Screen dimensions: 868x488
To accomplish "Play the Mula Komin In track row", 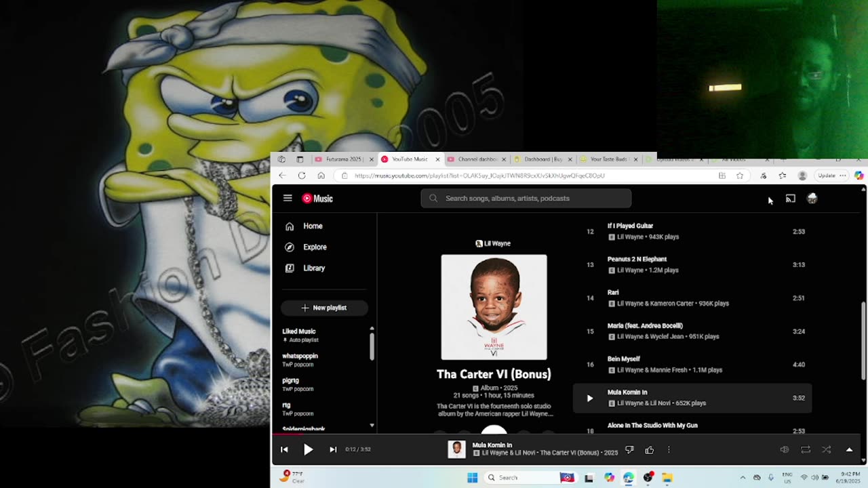I will coord(692,398).
